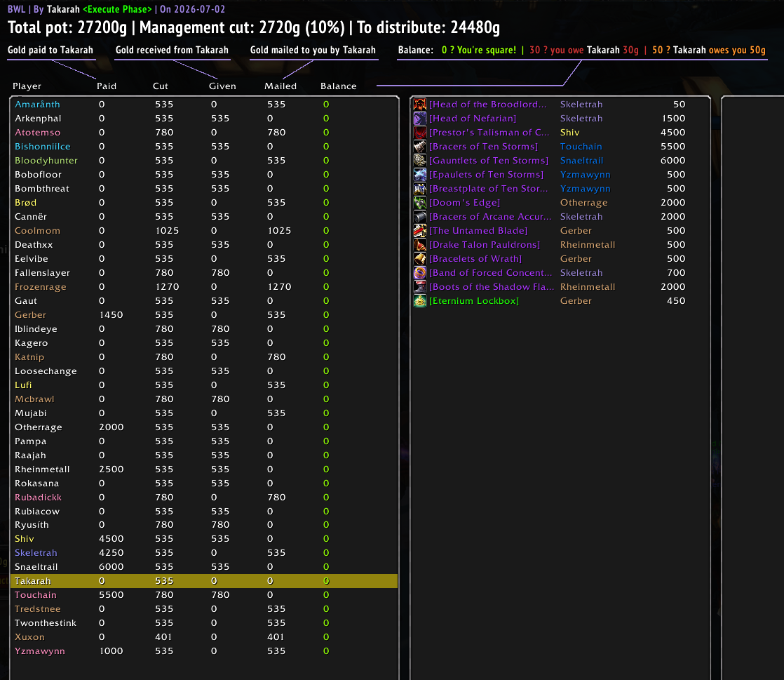Click the green You're square balance text
784x680 pixels.
tap(478, 50)
